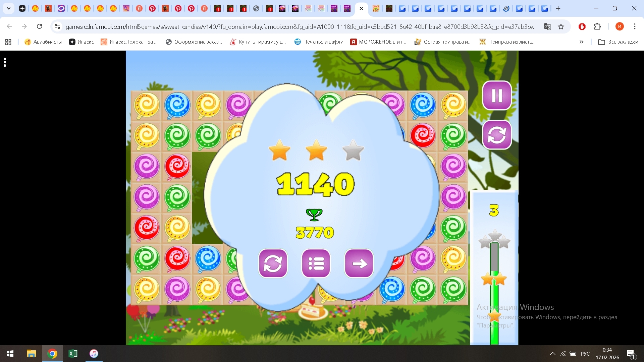Expand the tab search dropdown arrow
The width and height of the screenshot is (644, 362).
click(9, 8)
